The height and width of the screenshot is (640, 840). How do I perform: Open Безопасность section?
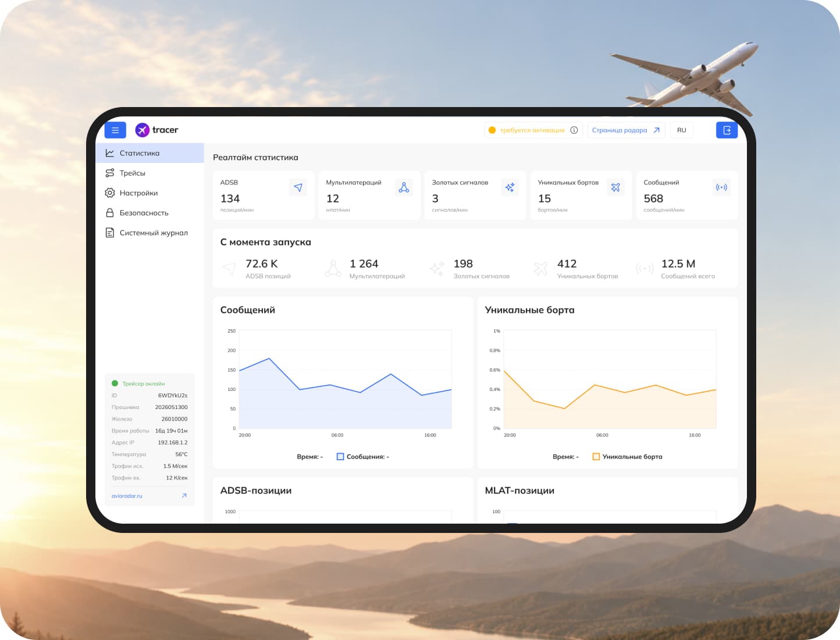(150, 213)
